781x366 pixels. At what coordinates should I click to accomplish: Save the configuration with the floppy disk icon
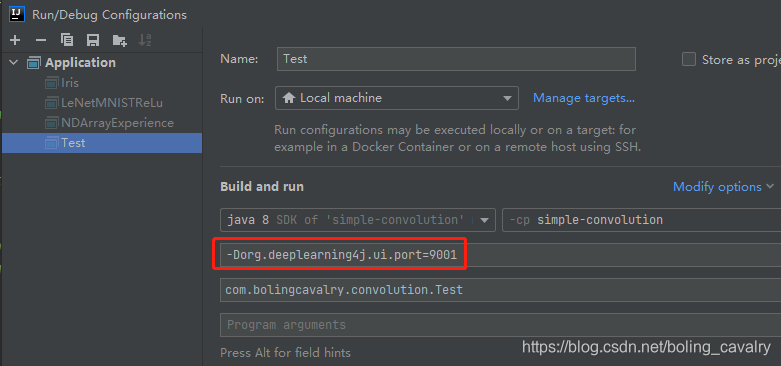pos(93,40)
